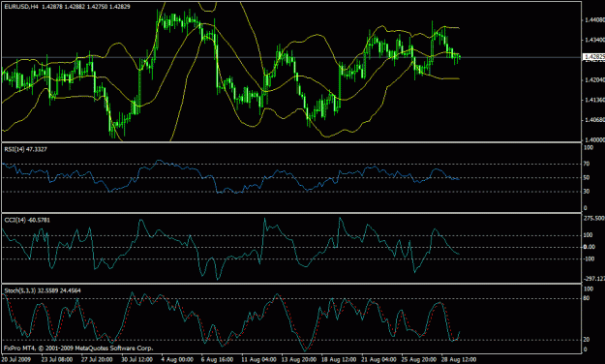Click the EURUSD,H4 chart title text
605x364 pixels.
click(21, 7)
